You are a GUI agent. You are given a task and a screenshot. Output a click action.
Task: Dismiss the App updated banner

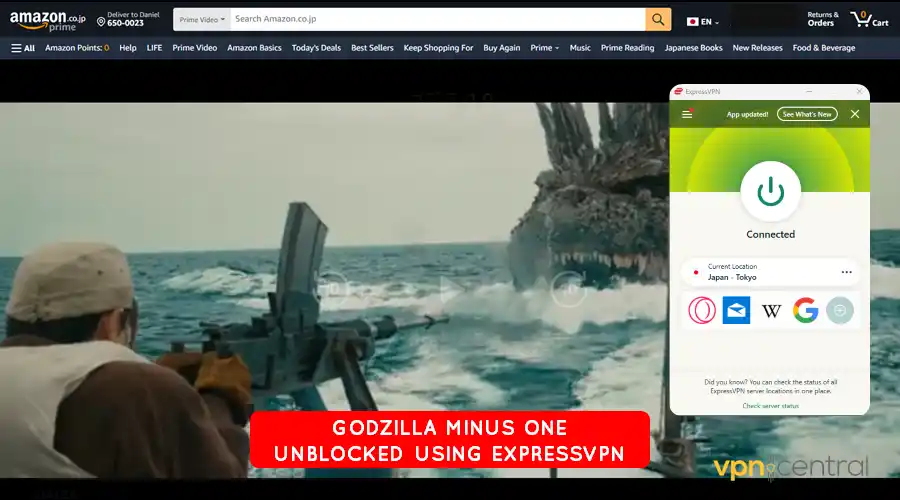pyautogui.click(x=855, y=114)
